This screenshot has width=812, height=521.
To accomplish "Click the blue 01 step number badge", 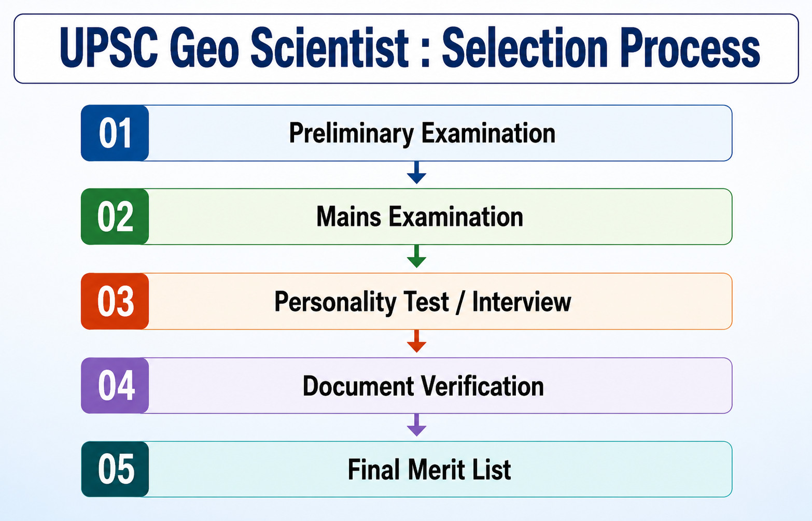I will tap(115, 133).
